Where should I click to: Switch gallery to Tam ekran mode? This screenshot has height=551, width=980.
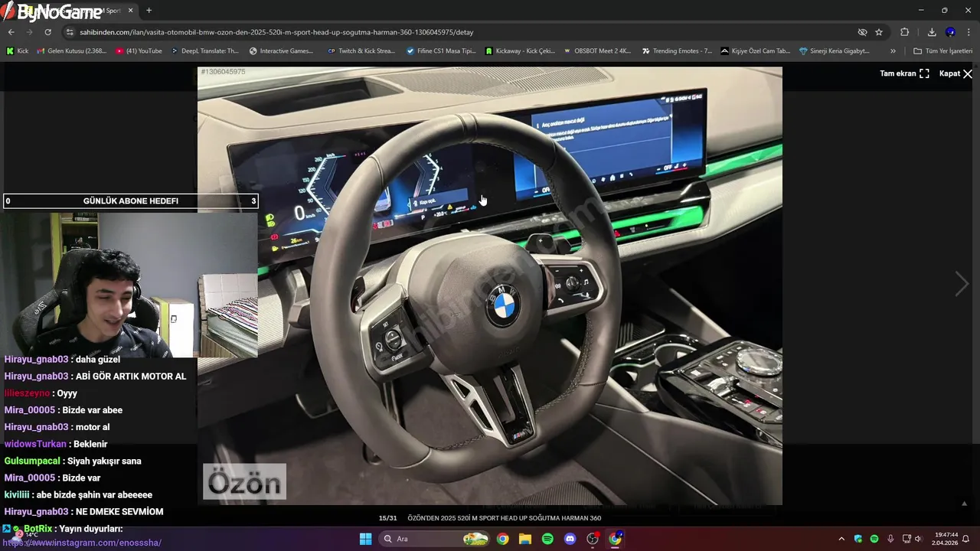[904, 73]
